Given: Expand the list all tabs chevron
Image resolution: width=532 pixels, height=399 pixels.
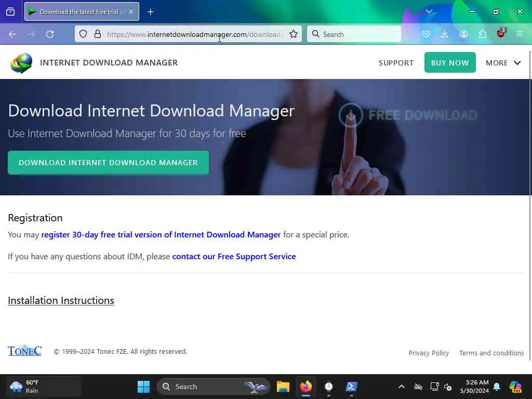Looking at the screenshot, I should click(x=429, y=11).
